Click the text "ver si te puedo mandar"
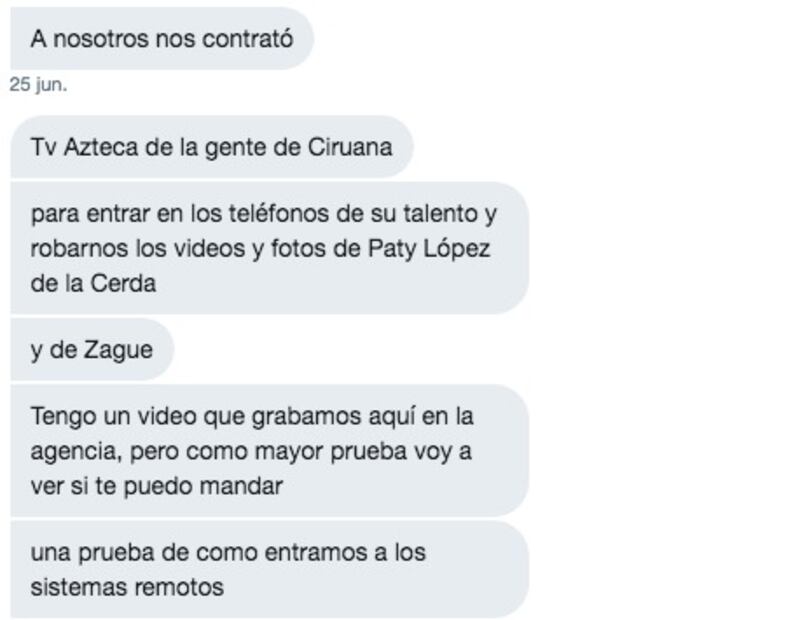The width and height of the screenshot is (800, 620). pyautogui.click(x=157, y=486)
